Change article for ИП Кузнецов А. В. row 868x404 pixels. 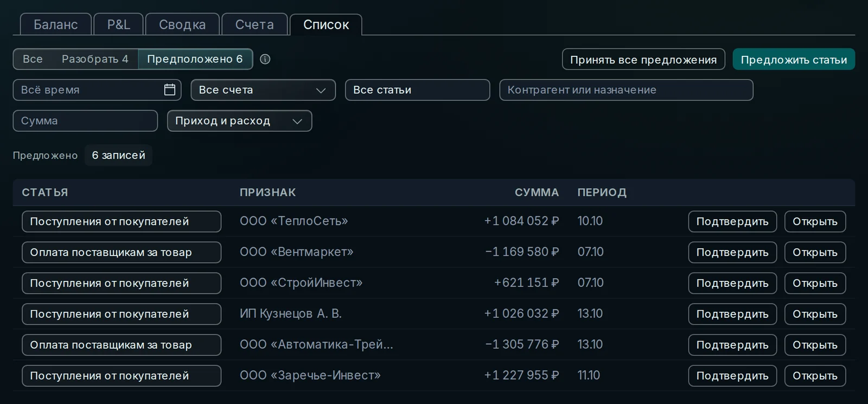point(122,314)
